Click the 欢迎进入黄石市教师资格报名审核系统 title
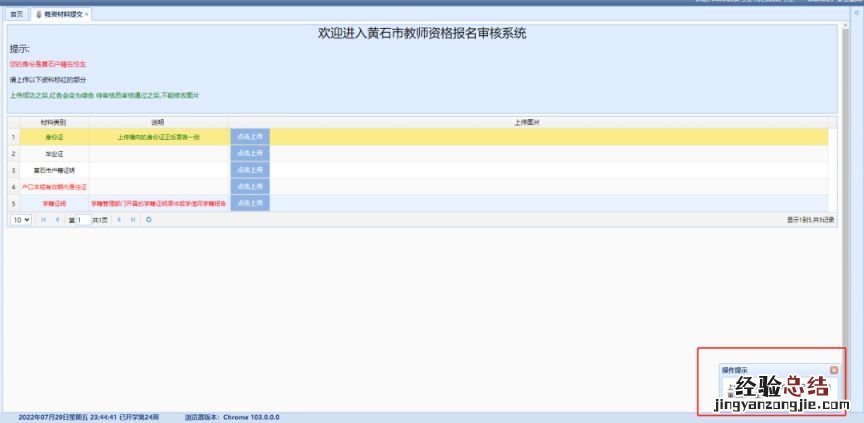This screenshot has height=423, width=864. 422,33
